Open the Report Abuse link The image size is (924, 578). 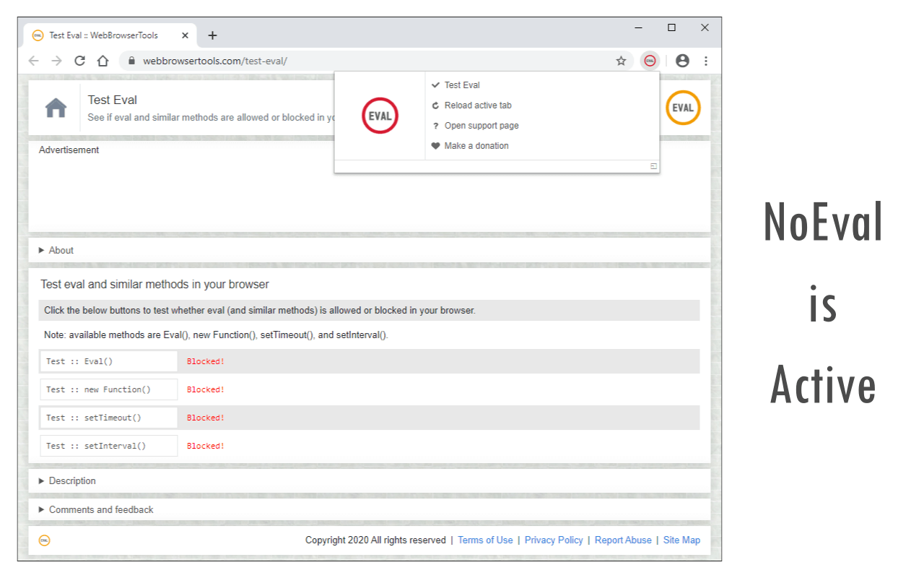tap(623, 540)
